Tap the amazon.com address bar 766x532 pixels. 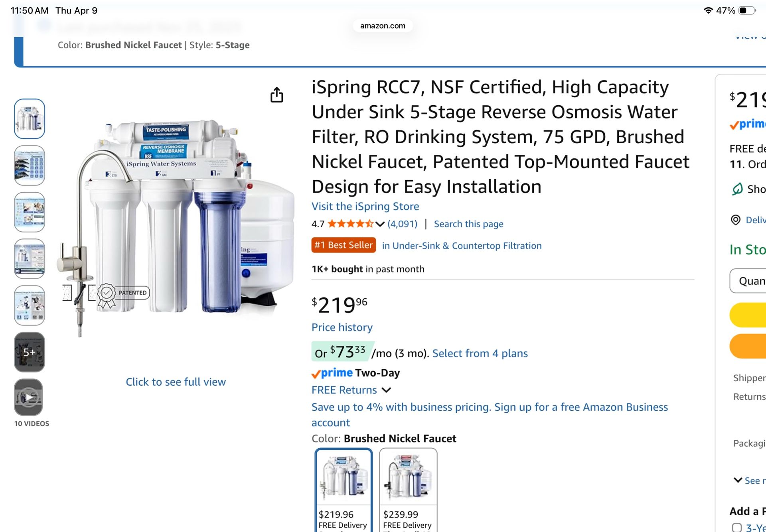pyautogui.click(x=383, y=26)
